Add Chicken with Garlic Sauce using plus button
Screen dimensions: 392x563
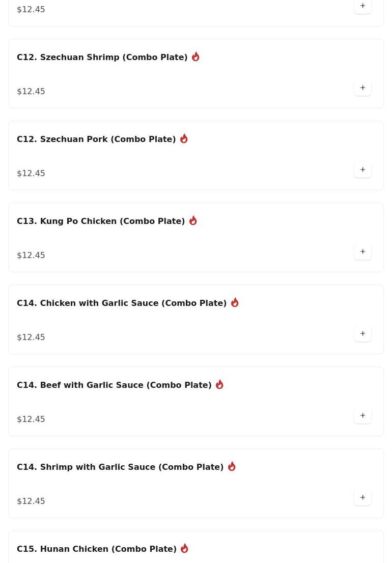click(362, 333)
